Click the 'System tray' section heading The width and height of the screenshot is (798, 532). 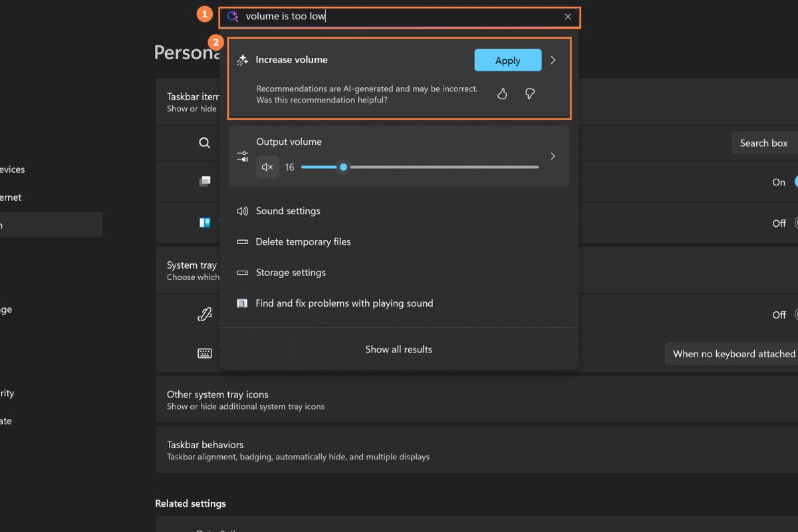coord(192,265)
